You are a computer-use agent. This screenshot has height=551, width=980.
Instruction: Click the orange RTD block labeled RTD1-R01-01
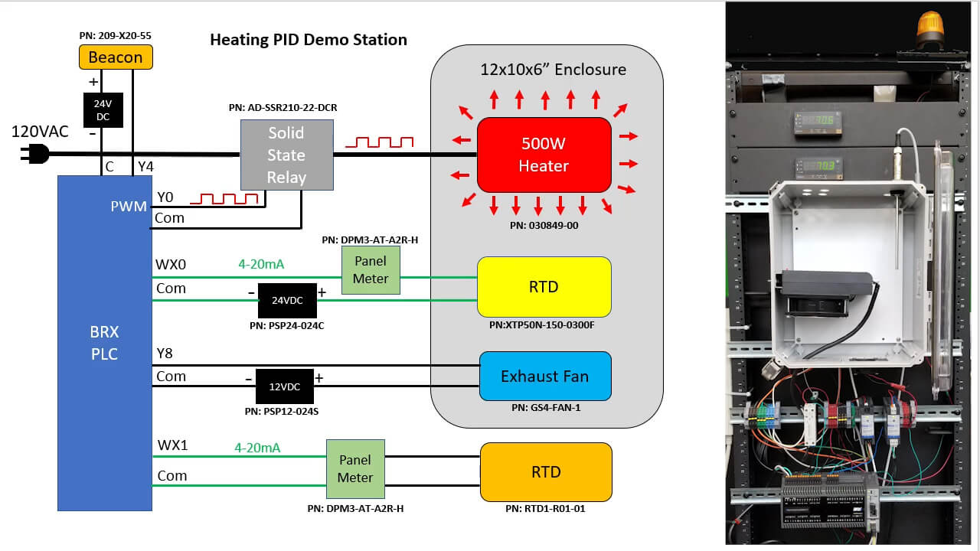(x=545, y=471)
